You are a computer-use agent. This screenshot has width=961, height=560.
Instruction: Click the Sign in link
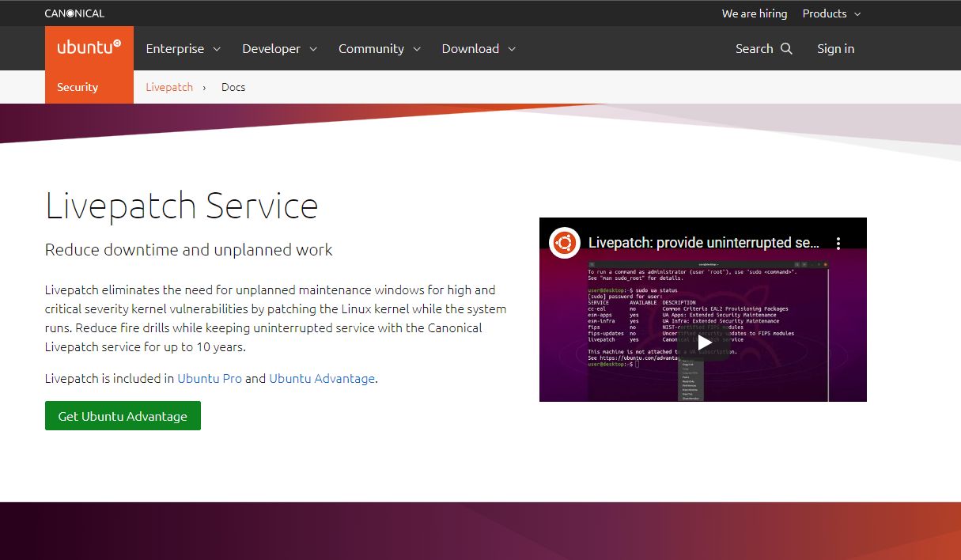click(x=835, y=49)
